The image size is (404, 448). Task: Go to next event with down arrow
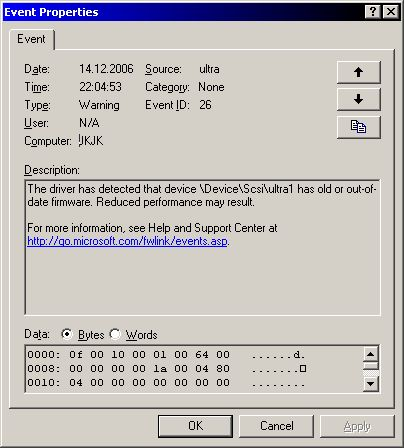tap(358, 99)
